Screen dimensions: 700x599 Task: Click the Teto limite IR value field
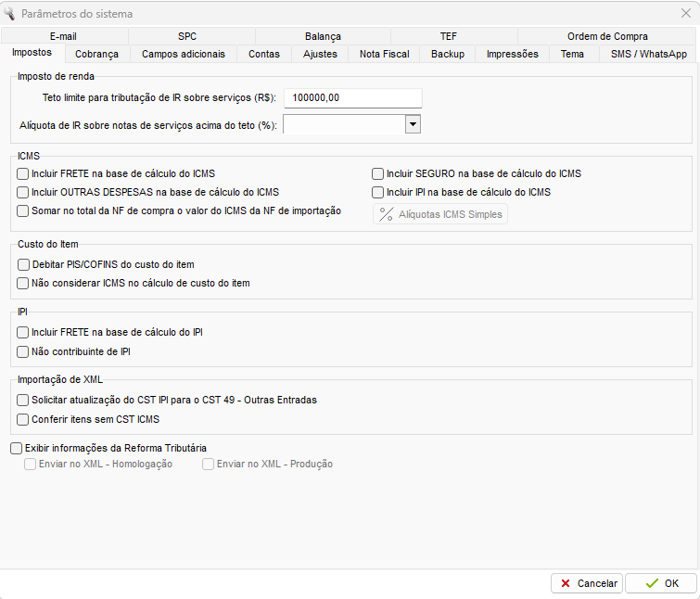(x=352, y=98)
